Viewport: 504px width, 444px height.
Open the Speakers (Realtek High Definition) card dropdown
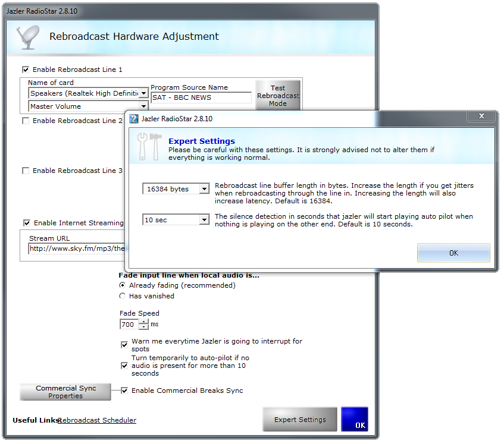point(143,93)
